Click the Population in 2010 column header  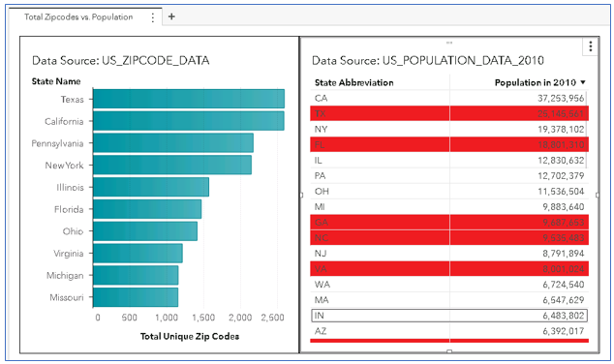[x=536, y=82]
